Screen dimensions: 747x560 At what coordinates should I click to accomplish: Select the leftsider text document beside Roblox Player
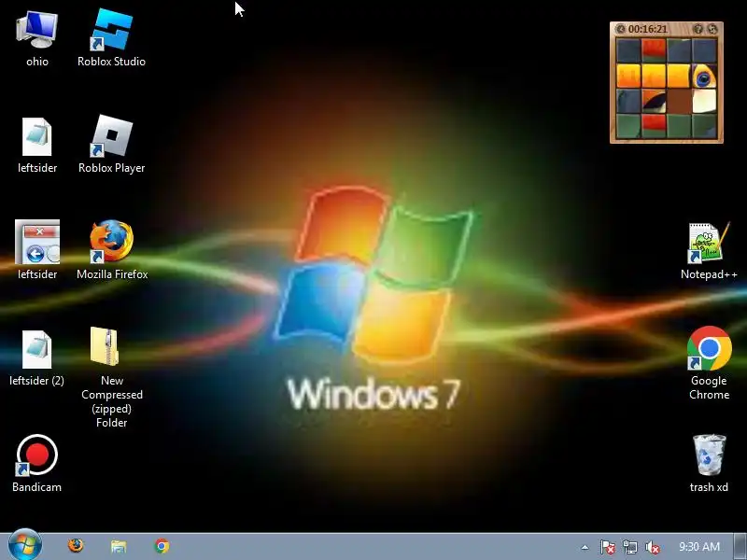[x=37, y=145]
